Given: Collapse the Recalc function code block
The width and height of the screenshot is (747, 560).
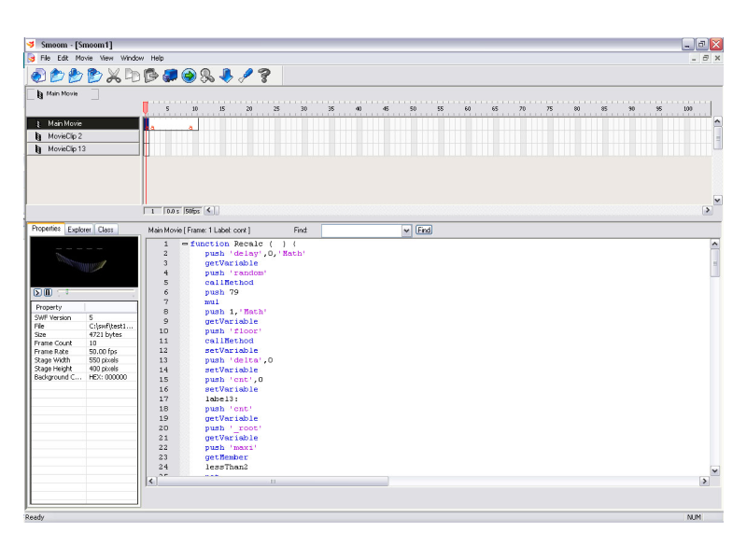Looking at the screenshot, I should pos(185,244).
